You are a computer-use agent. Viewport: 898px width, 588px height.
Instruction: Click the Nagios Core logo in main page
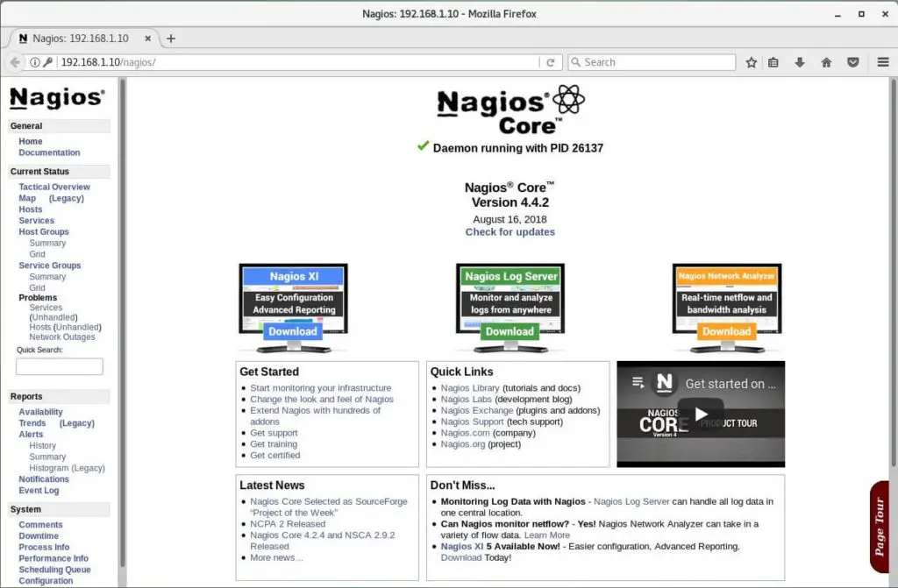pos(510,110)
